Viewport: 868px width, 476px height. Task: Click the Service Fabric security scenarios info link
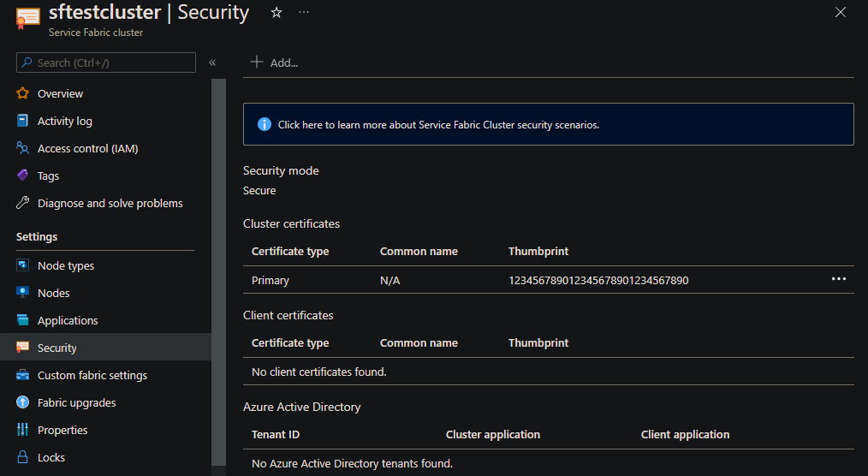(438, 124)
